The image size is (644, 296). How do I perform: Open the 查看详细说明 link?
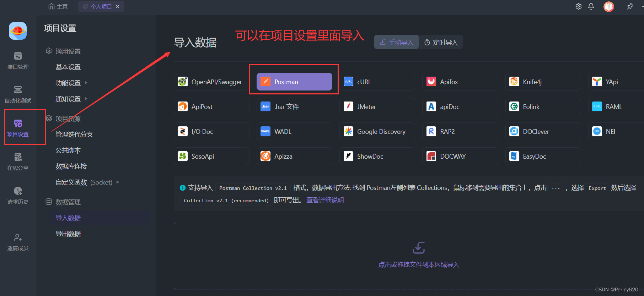coord(325,200)
